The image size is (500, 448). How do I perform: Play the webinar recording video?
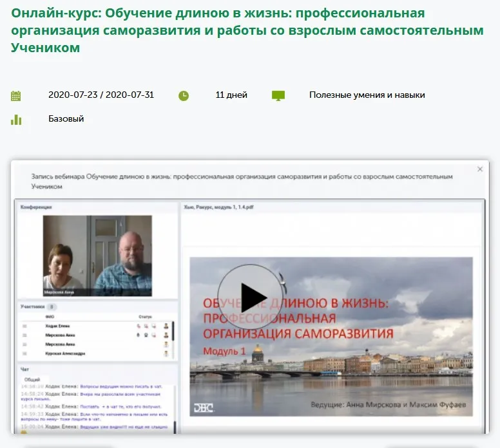coord(251,297)
